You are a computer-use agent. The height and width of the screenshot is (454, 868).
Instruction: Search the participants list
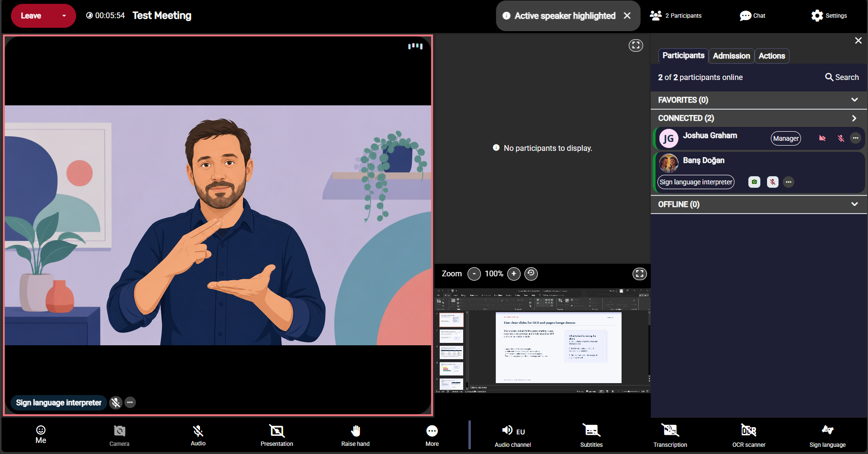(842, 77)
